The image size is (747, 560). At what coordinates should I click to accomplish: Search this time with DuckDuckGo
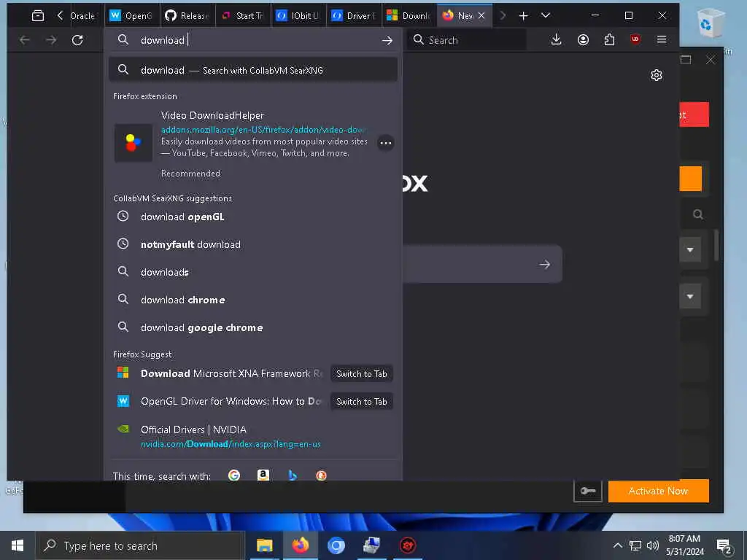[x=322, y=475]
